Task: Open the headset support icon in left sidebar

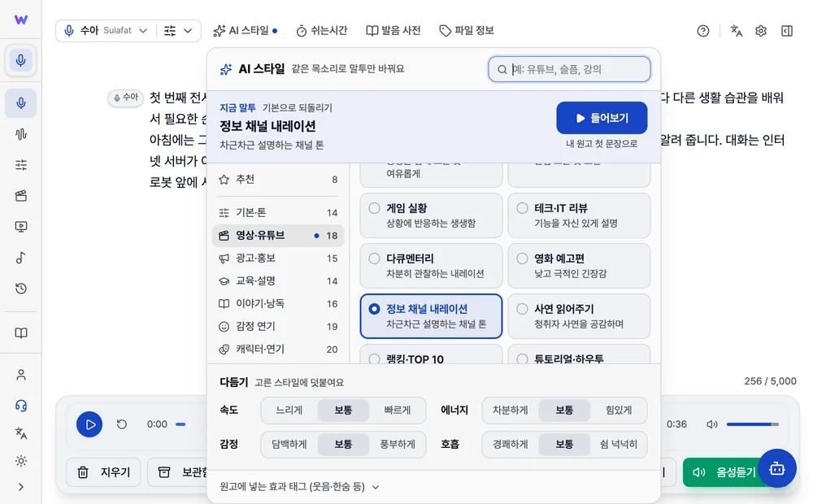Action: tap(21, 406)
